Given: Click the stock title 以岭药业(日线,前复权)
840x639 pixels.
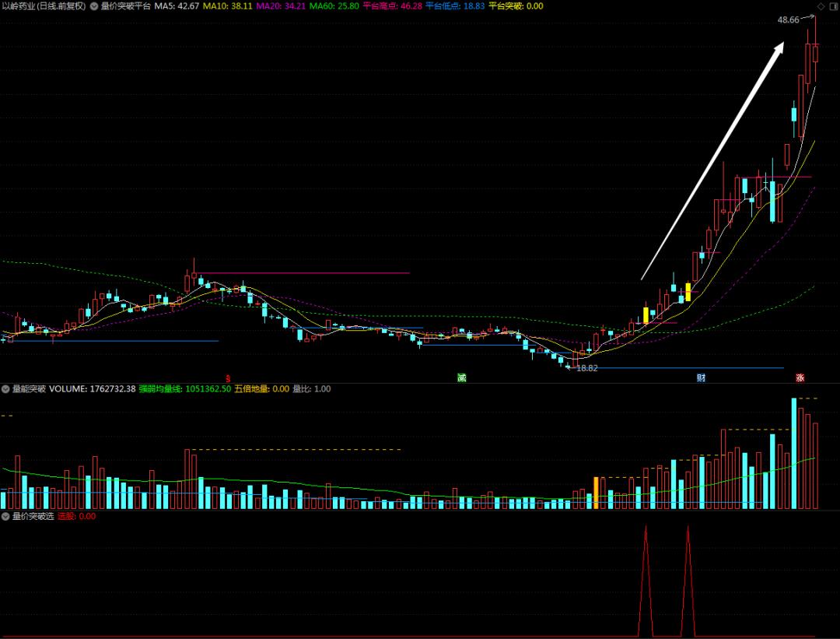Looking at the screenshot, I should pyautogui.click(x=44, y=6).
